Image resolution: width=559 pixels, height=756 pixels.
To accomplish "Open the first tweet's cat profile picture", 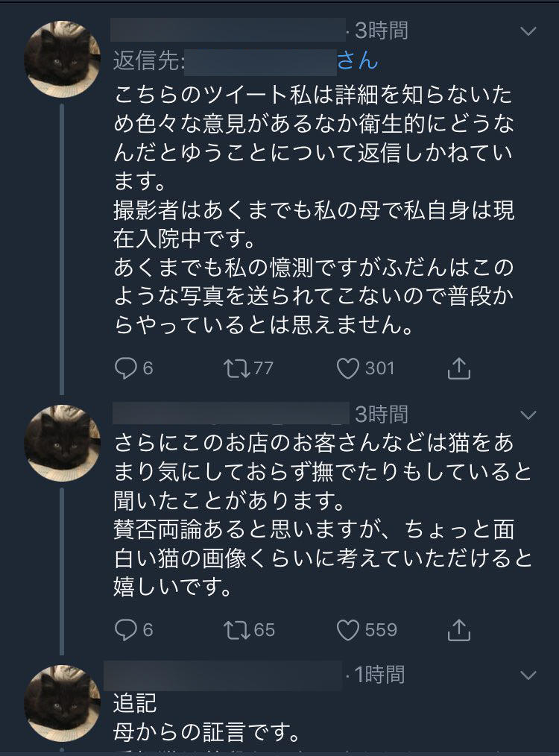I will [x=63, y=60].
